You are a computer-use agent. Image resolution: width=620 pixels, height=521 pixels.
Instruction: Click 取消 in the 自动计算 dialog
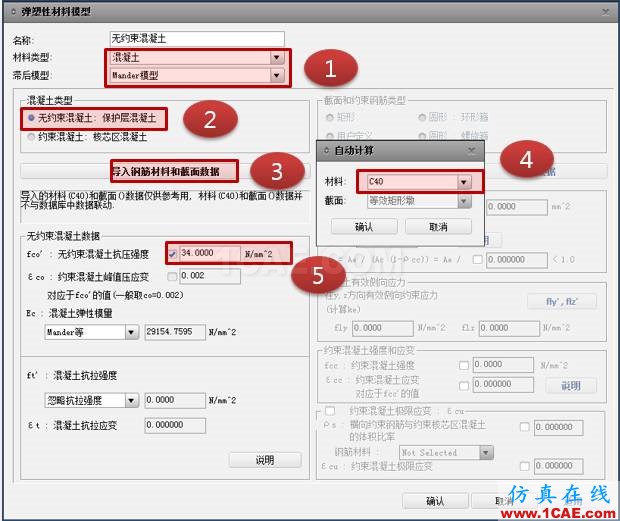point(438,227)
